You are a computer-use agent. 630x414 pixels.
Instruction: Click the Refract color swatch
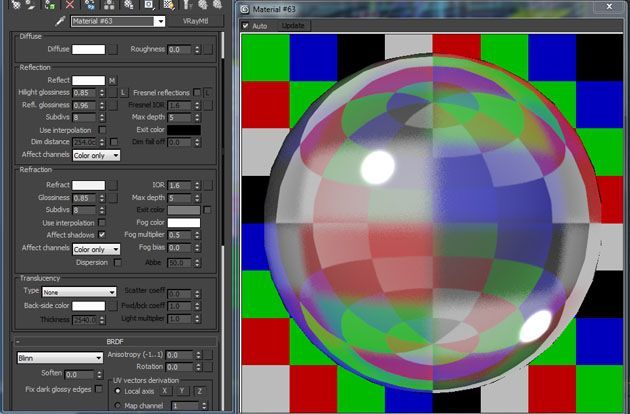(88, 185)
